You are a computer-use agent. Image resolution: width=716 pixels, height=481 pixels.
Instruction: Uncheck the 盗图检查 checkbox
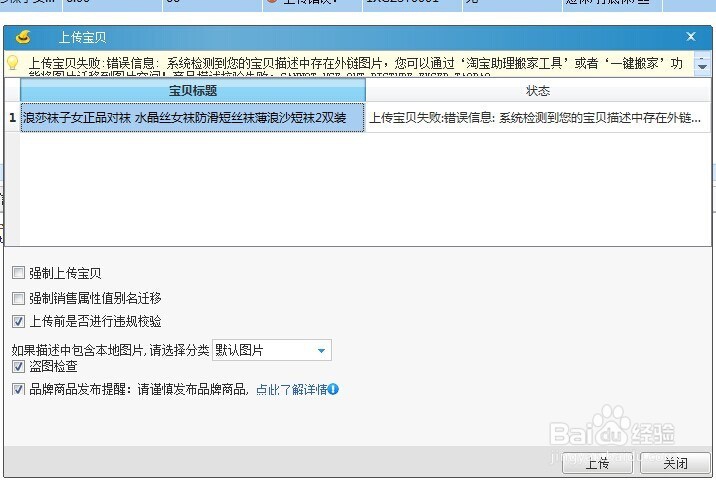click(x=18, y=366)
